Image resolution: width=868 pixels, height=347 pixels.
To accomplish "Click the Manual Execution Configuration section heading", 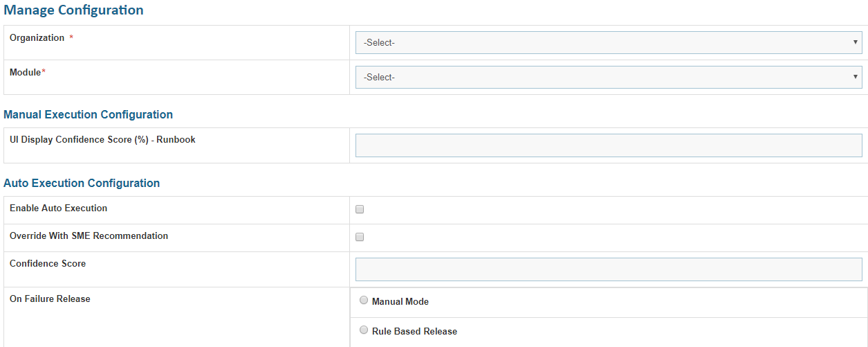I will tap(89, 114).
